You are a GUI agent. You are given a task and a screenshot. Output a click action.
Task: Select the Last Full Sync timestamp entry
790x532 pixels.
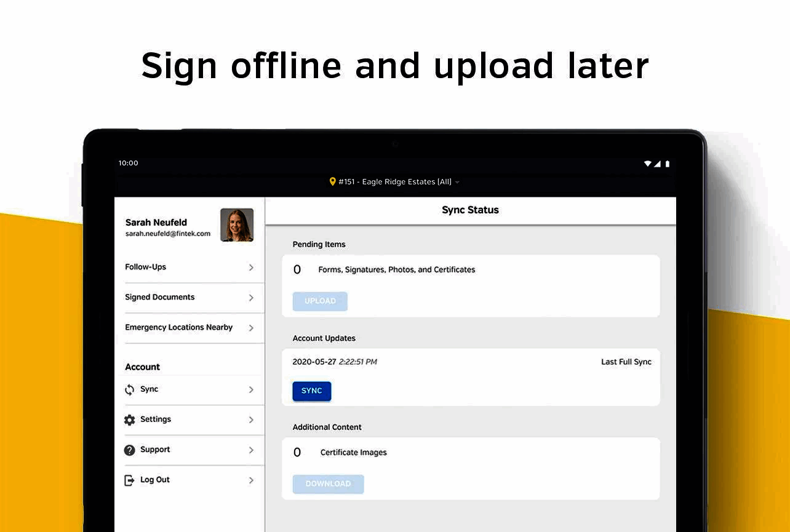pyautogui.click(x=626, y=362)
